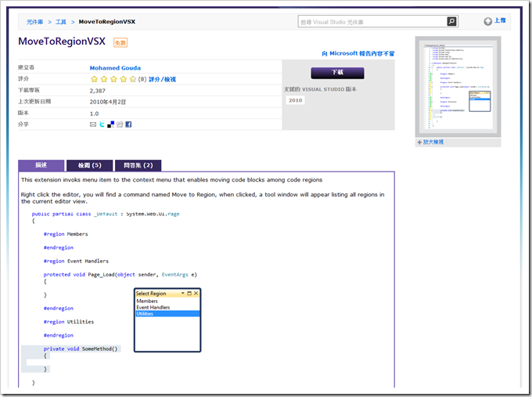The height and width of the screenshot is (397, 532).
Task: Click the 2010 supported version label
Action: [296, 100]
